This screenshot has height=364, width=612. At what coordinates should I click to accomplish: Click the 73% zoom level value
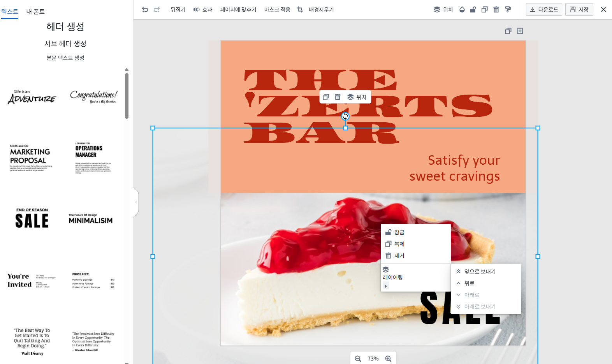pyautogui.click(x=373, y=359)
